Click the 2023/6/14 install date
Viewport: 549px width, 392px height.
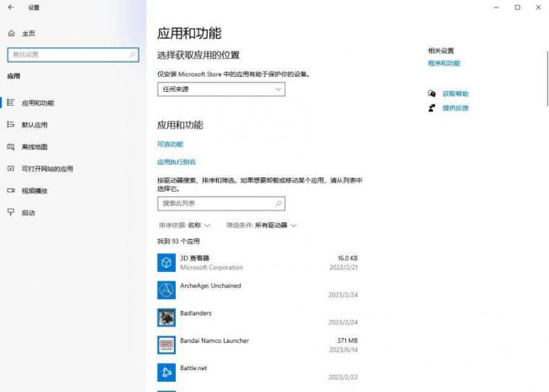click(x=343, y=350)
